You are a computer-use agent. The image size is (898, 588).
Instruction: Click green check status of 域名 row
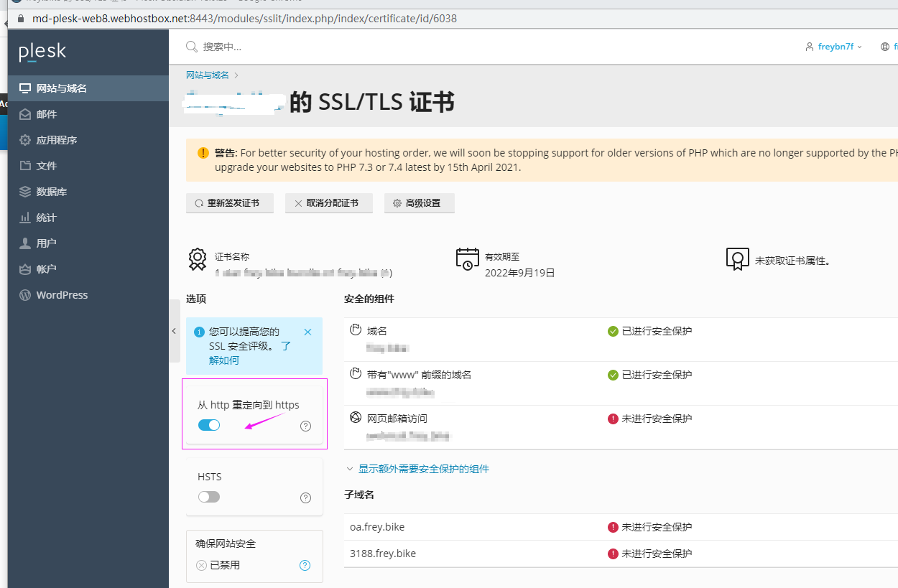point(613,331)
